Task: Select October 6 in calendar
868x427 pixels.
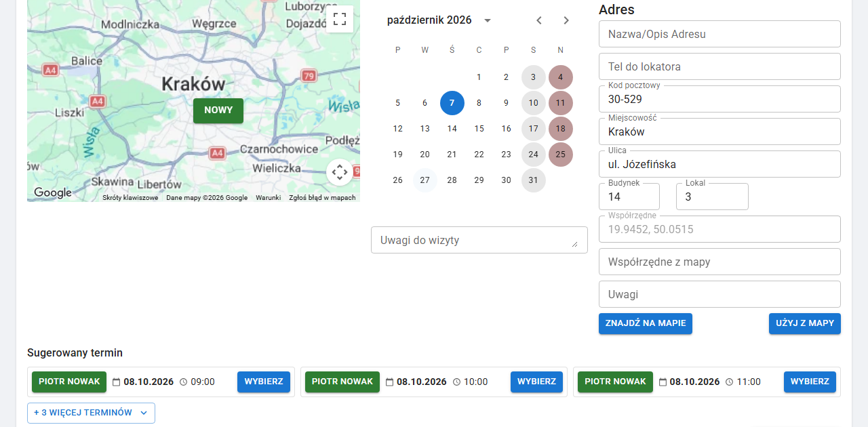Action: click(x=425, y=103)
